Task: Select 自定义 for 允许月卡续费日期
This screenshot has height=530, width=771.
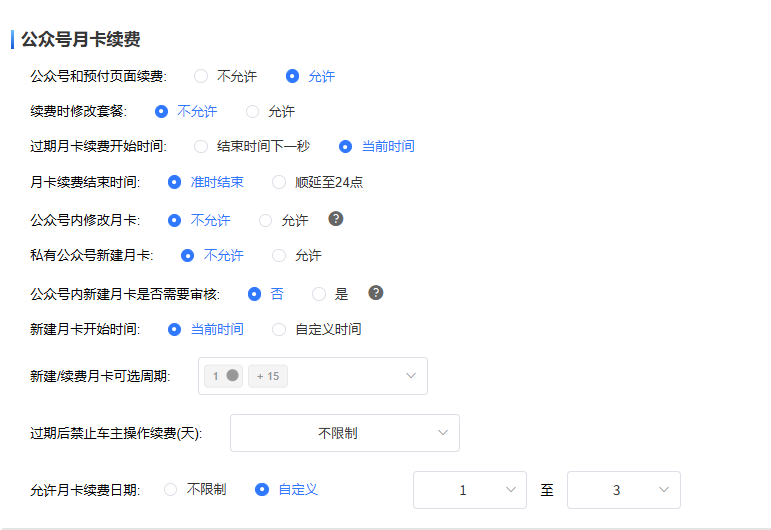Action: coord(262,490)
